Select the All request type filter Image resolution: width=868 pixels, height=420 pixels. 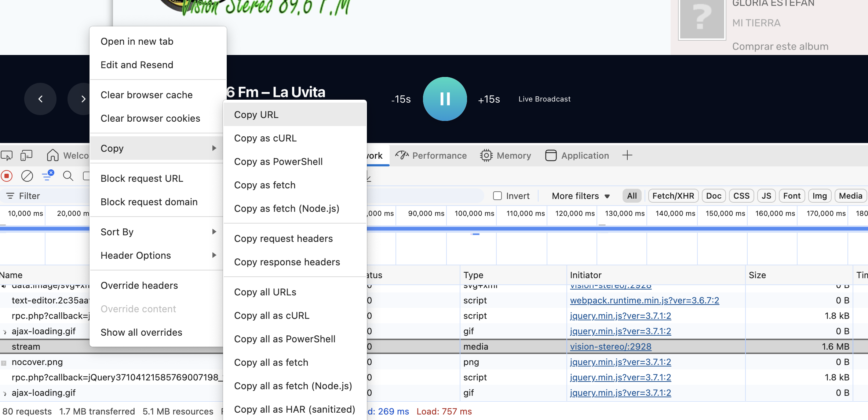click(x=632, y=196)
